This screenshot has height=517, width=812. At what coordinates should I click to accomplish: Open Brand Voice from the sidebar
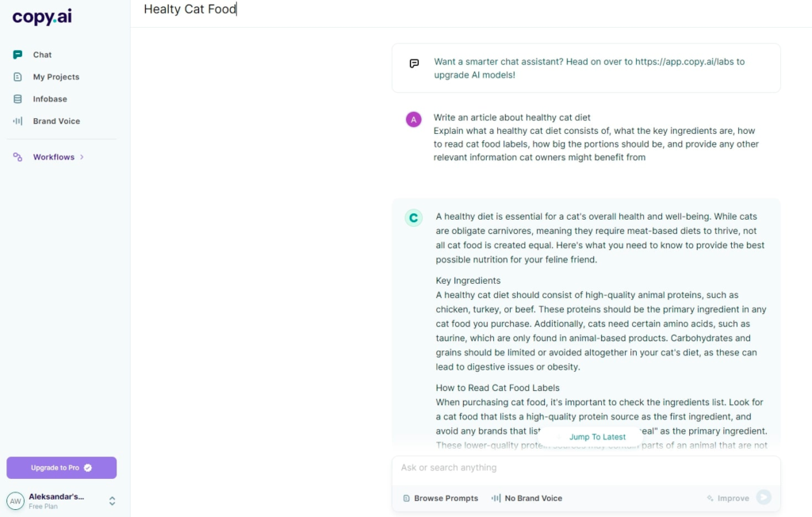[x=56, y=121]
